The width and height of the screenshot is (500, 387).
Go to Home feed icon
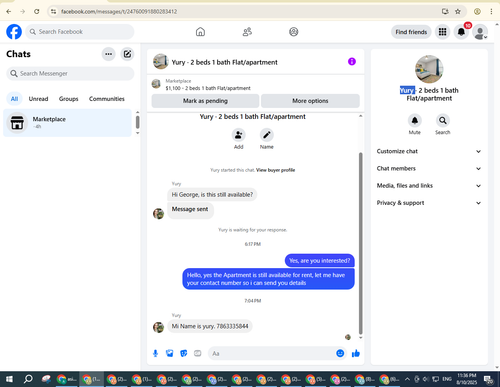[x=200, y=32]
